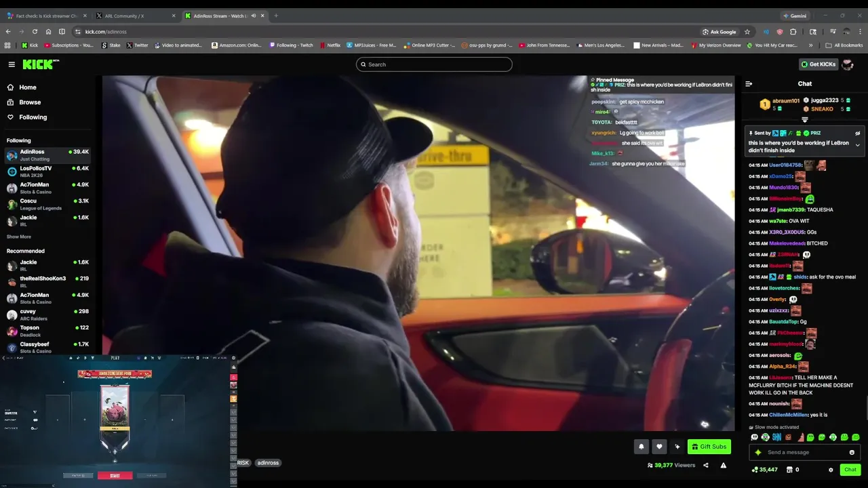Select LosPollosTV channel in sidebar

pyautogui.click(x=47, y=171)
